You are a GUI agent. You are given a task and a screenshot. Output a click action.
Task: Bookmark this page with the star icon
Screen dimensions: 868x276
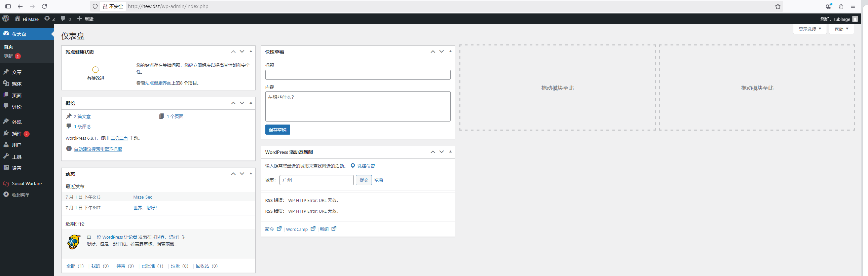click(778, 6)
